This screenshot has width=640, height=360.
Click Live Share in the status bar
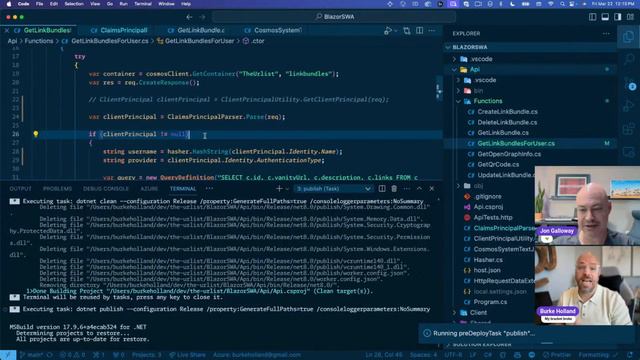187,355
